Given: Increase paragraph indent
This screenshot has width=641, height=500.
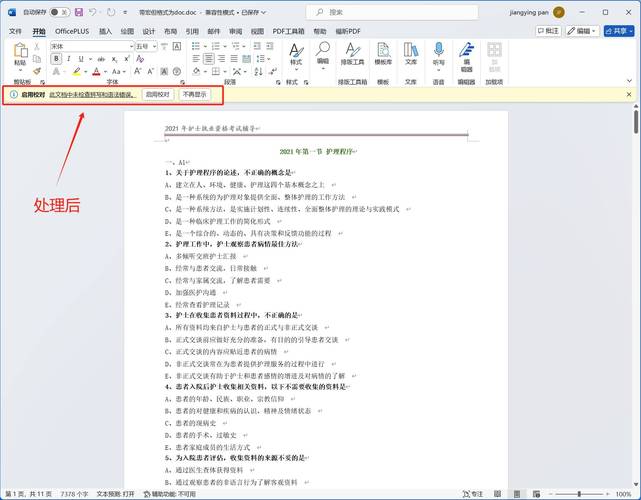Looking at the screenshot, I should click(270, 46).
